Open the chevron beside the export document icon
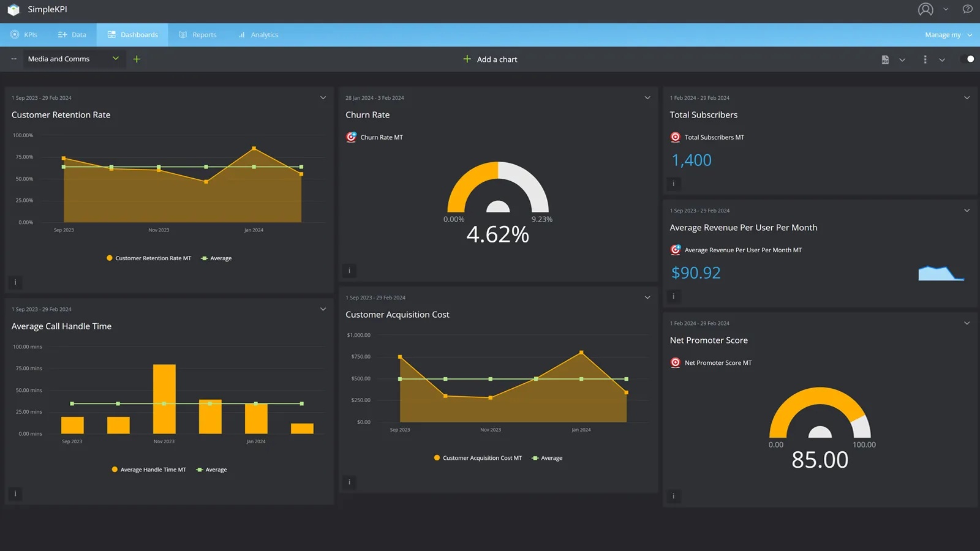980x551 pixels. coord(902,60)
